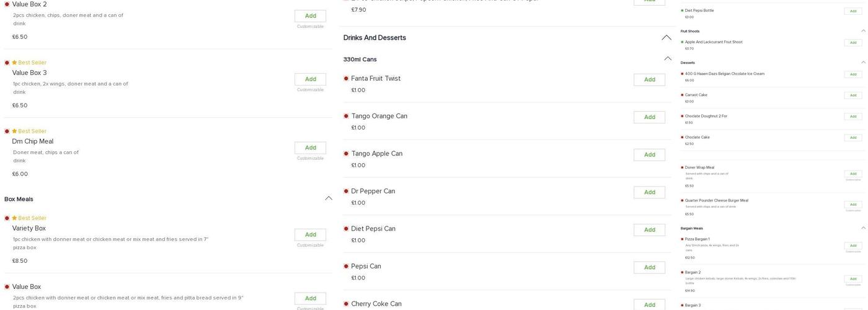The height and width of the screenshot is (310, 868).
Task: Click the Best Seller star above Dm Chip Meal
Action: pyautogui.click(x=14, y=131)
